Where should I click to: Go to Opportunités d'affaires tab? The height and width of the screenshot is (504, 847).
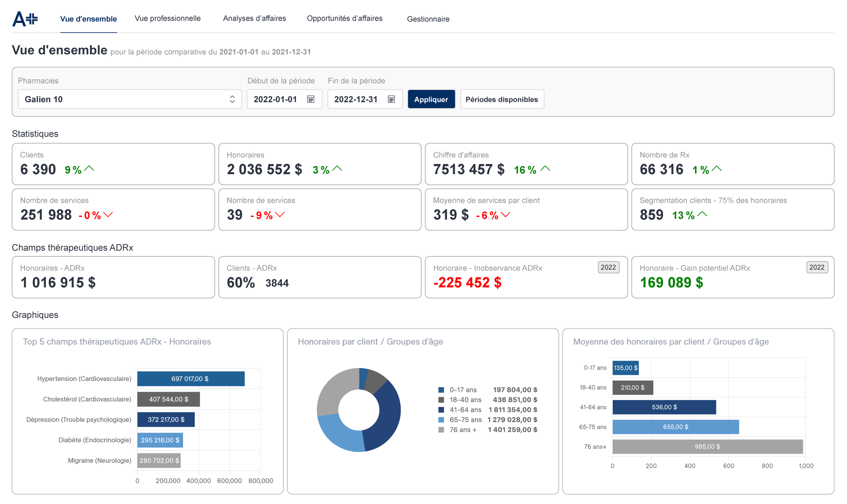[345, 19]
